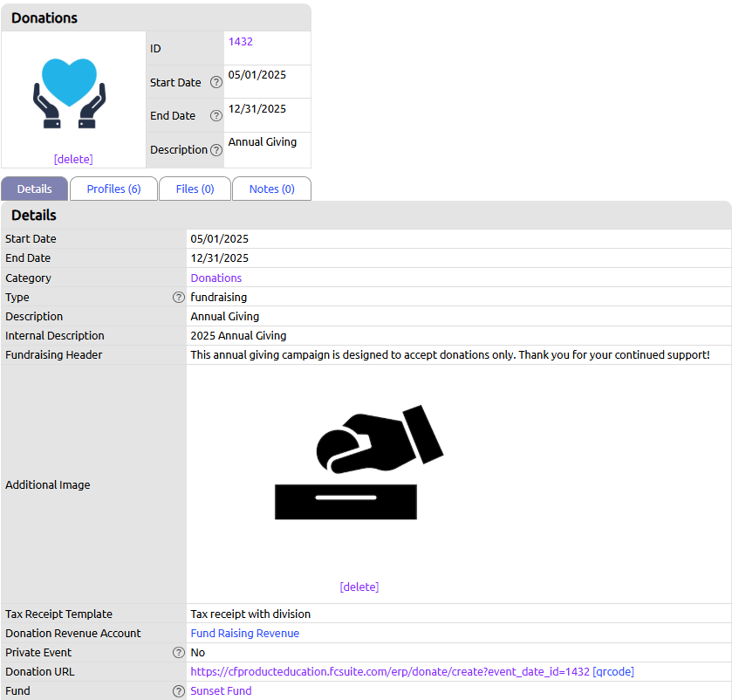
Task: Switch to the Files (0) tab
Action: coord(195,189)
